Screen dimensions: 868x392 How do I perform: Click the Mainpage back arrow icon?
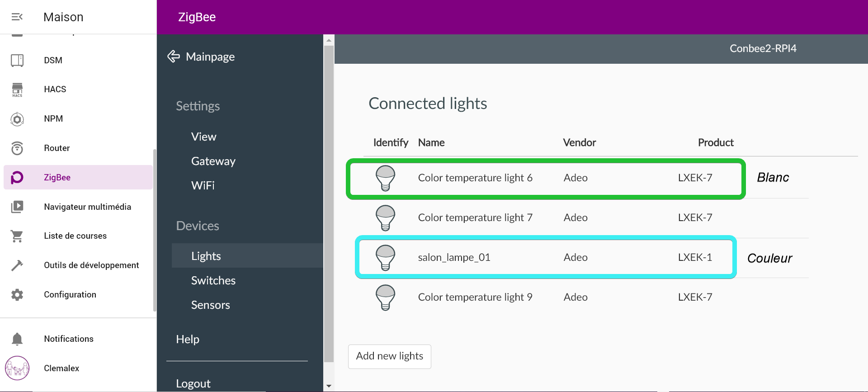174,57
